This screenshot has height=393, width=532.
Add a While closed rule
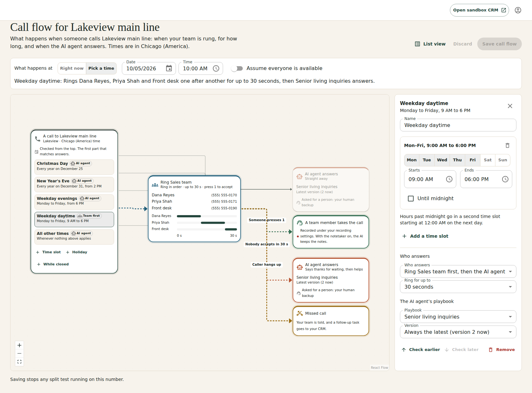(x=53, y=264)
